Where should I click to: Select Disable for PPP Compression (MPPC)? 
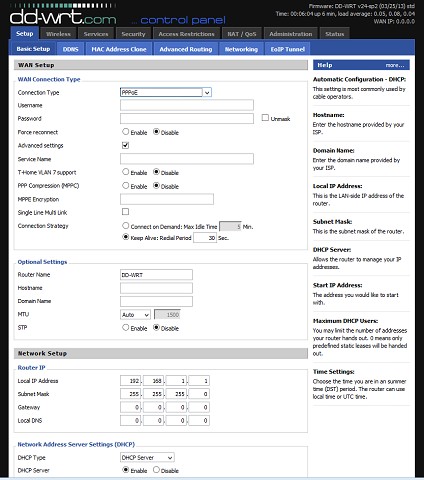(156, 185)
